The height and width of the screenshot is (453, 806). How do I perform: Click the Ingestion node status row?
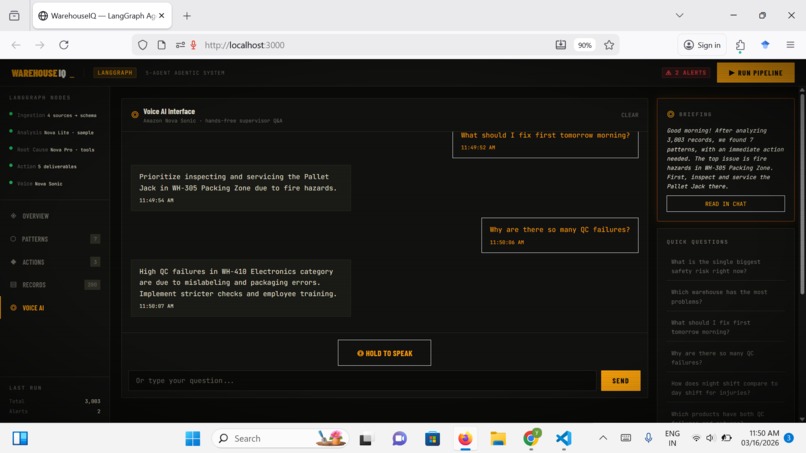coord(53,115)
